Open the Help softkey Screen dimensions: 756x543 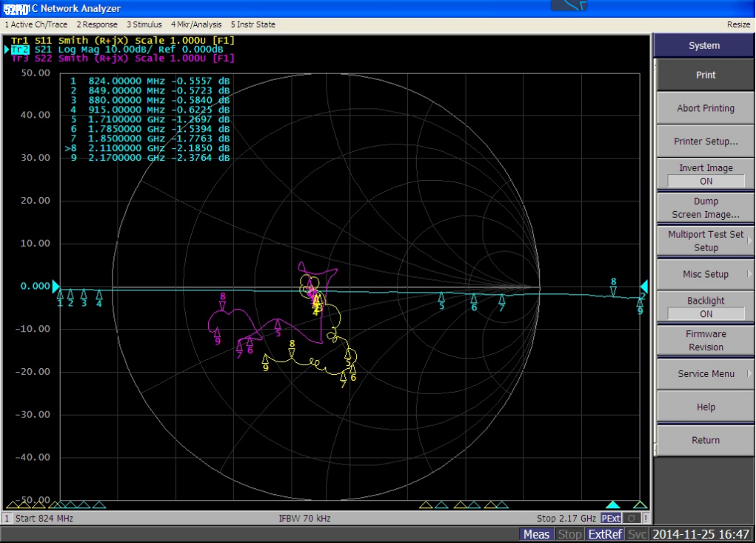point(706,407)
